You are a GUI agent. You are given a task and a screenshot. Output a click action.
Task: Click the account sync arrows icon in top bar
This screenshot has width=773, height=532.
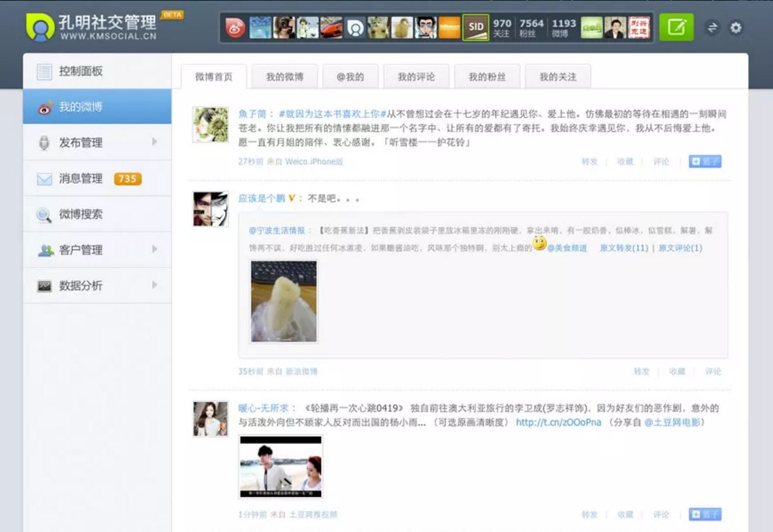coord(711,28)
